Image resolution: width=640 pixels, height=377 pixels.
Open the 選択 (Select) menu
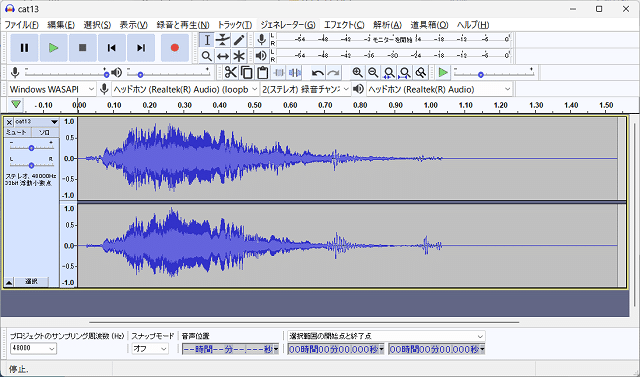point(97,24)
